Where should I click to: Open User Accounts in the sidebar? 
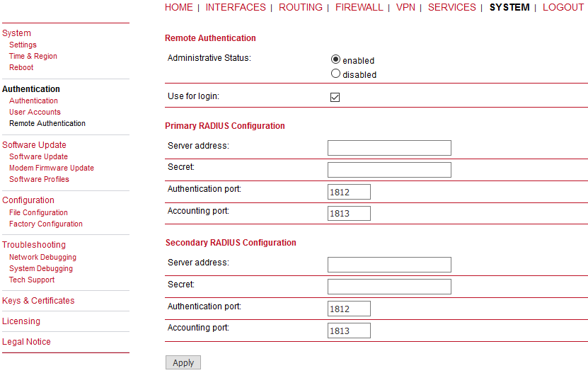[35, 112]
